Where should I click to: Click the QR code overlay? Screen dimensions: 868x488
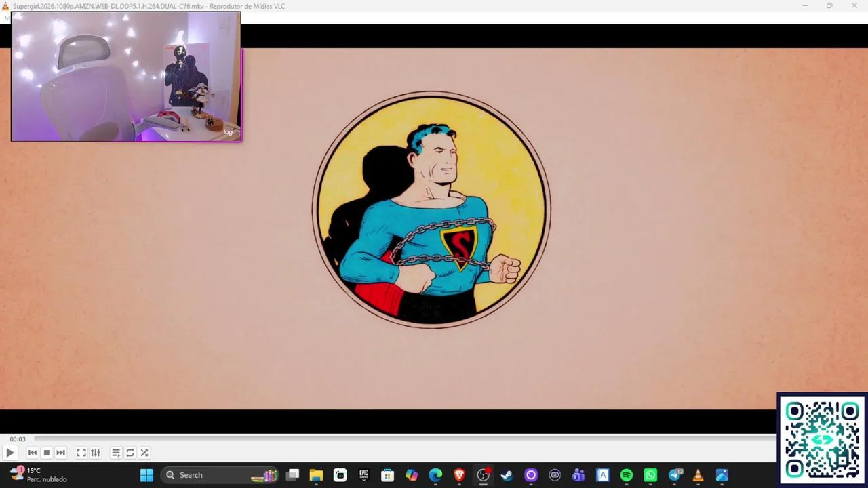pos(823,440)
